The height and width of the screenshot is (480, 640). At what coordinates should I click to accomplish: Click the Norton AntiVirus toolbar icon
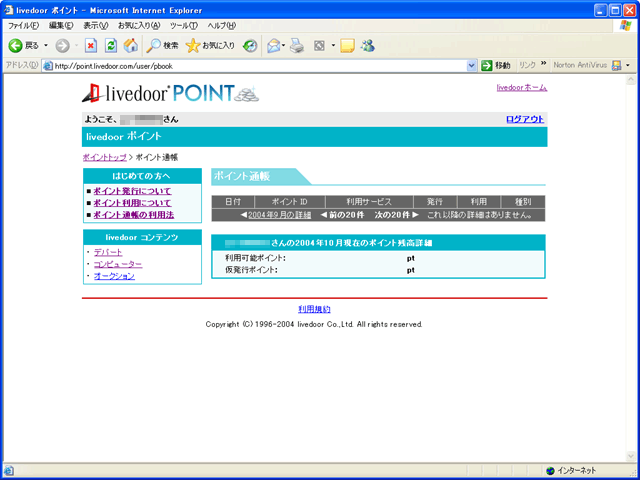click(616, 65)
